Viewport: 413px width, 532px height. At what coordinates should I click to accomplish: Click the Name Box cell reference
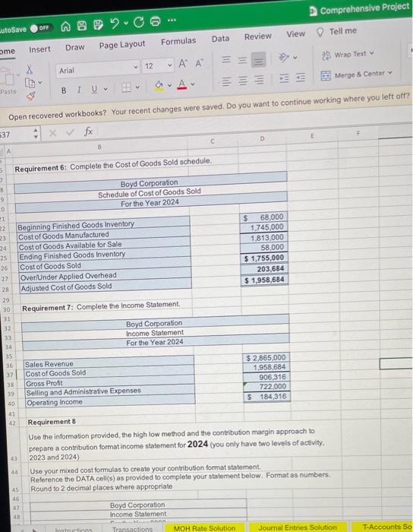pos(15,135)
